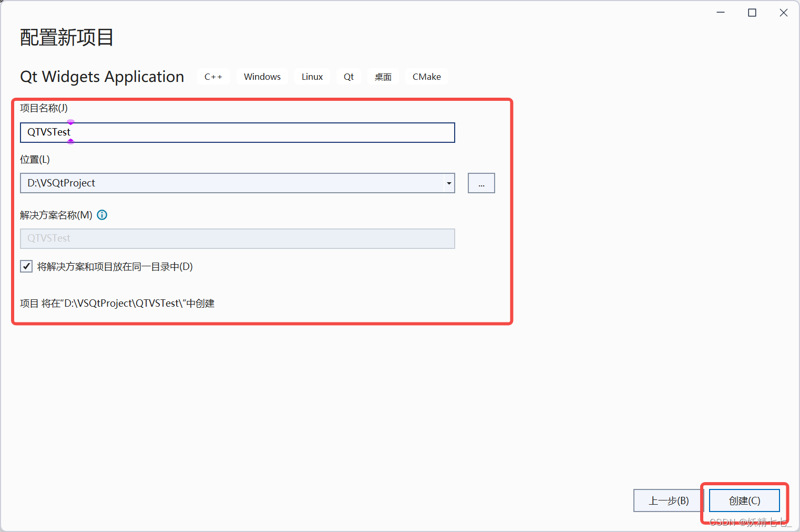The height and width of the screenshot is (532, 800).
Task: Click the project creation path text
Action: (117, 303)
